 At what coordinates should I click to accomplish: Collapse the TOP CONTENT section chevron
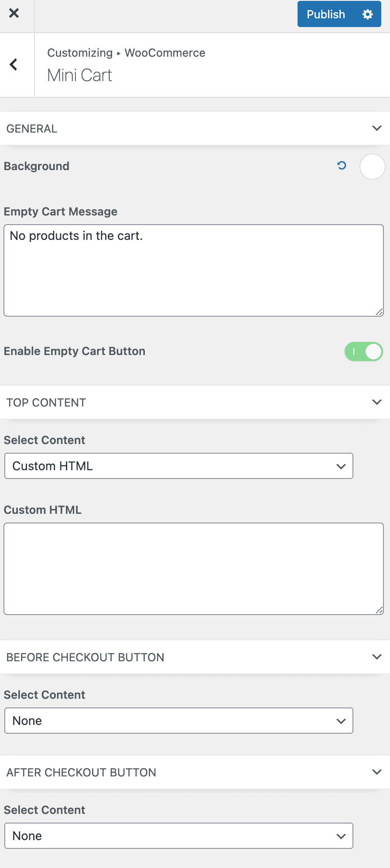tap(377, 402)
